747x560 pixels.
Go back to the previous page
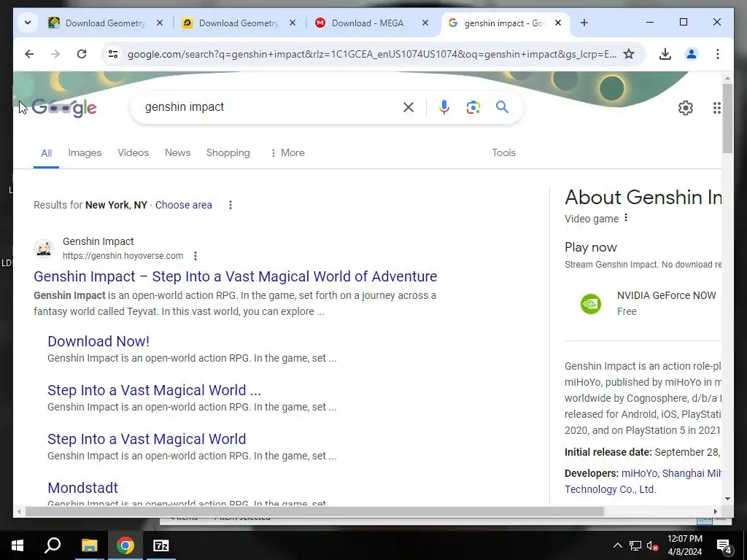tap(29, 54)
